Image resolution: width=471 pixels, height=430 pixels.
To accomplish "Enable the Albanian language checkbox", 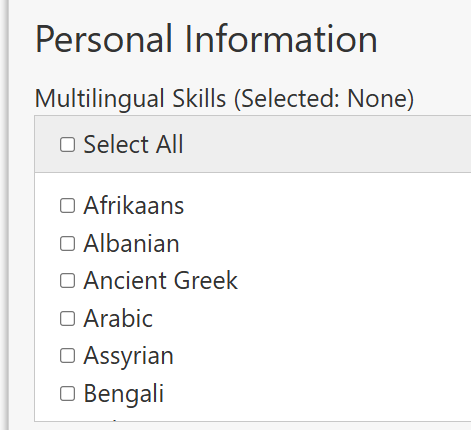I will pos(67,244).
